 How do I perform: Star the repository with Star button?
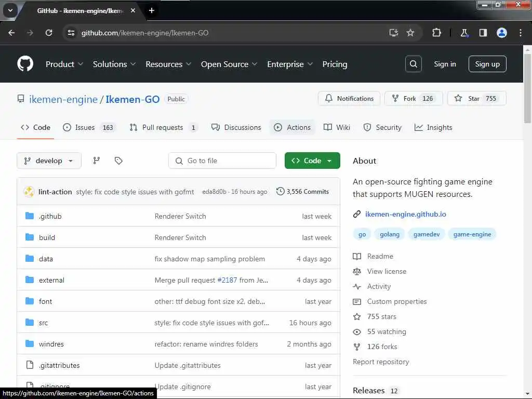[x=477, y=98]
